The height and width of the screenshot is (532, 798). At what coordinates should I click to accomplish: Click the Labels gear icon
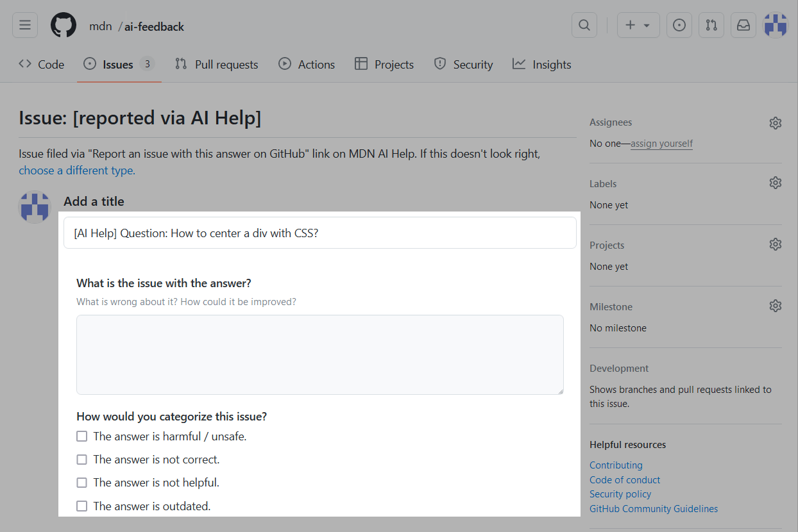(x=775, y=183)
